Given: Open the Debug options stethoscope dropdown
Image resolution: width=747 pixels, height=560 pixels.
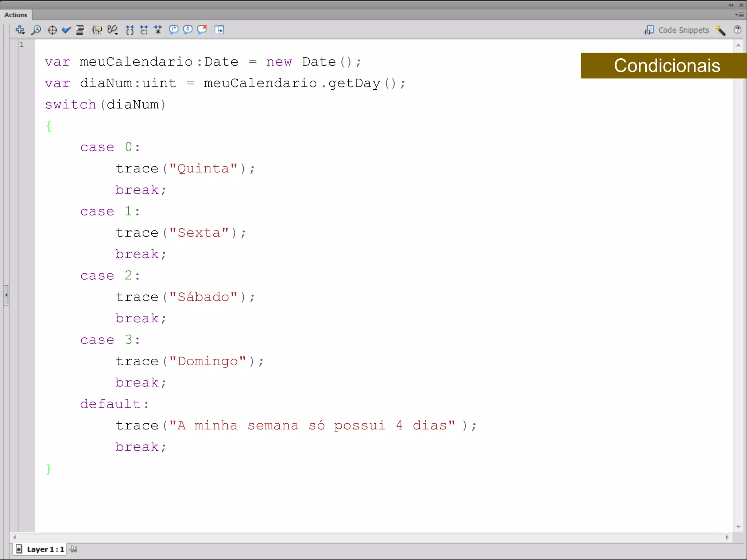Looking at the screenshot, I should pyautogui.click(x=113, y=30).
